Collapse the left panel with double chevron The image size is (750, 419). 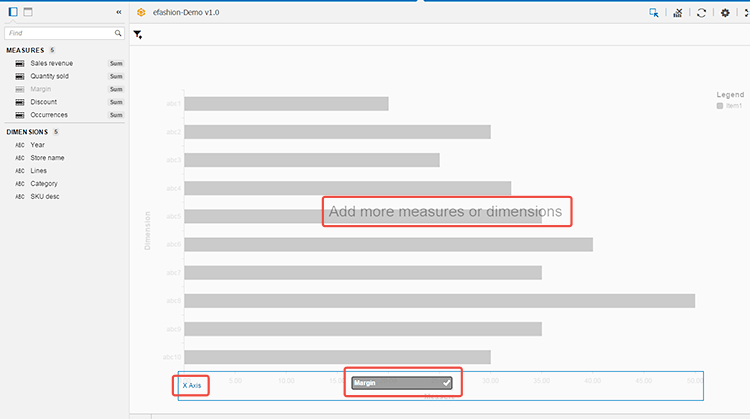[x=119, y=12]
